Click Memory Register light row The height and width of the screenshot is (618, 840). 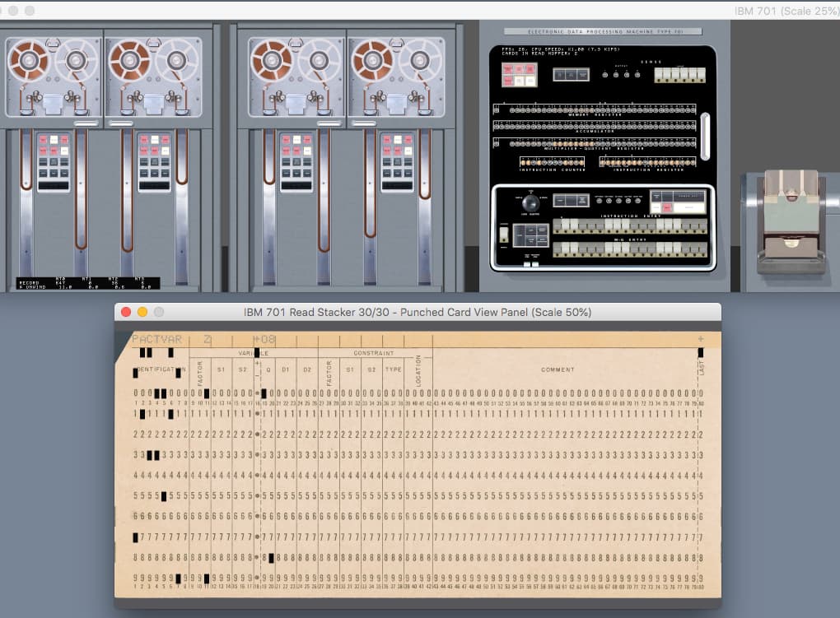click(595, 109)
